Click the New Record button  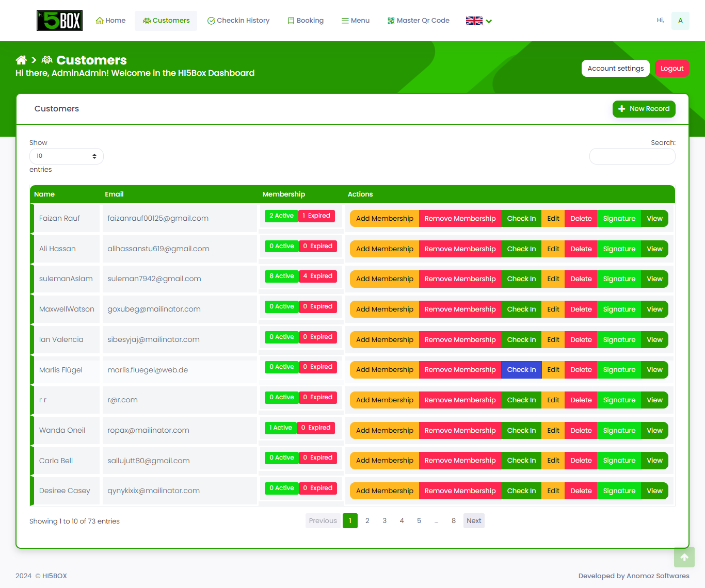coord(644,109)
